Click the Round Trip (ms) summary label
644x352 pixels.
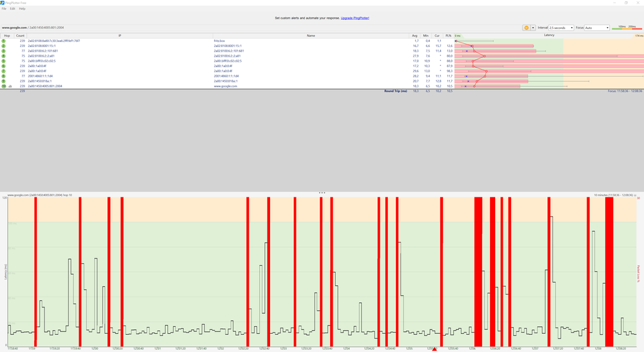[x=396, y=91]
